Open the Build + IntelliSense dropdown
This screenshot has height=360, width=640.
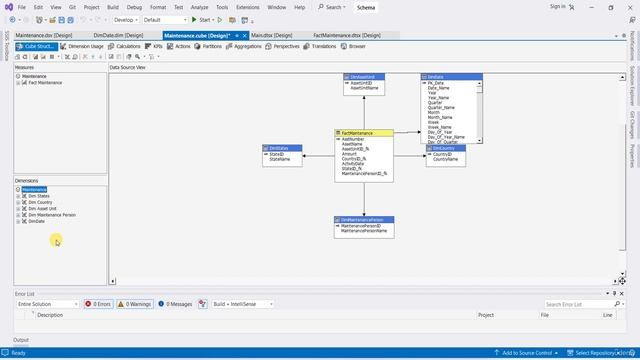pyautogui.click(x=242, y=304)
